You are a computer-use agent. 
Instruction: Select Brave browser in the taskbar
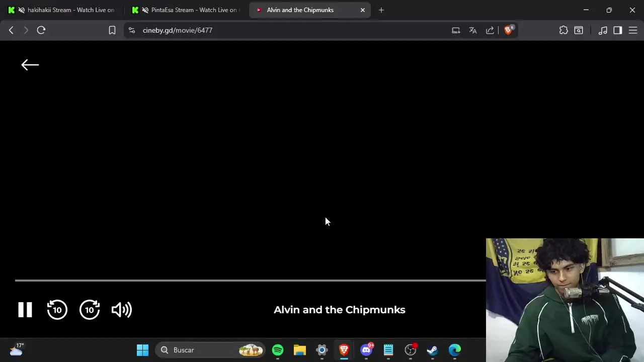(344, 350)
